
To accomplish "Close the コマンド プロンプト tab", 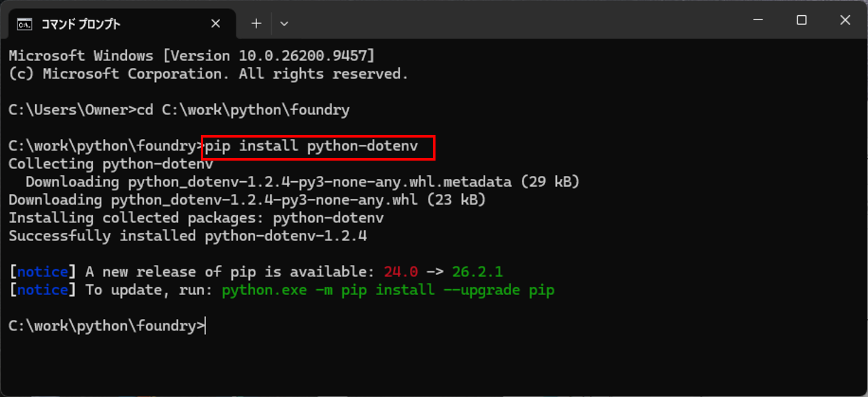I will point(215,24).
